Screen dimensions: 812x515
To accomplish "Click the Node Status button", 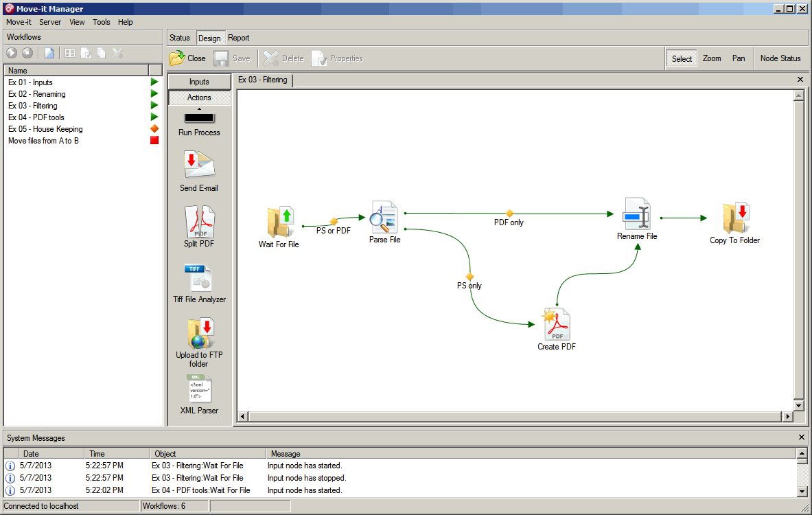I will coord(780,59).
